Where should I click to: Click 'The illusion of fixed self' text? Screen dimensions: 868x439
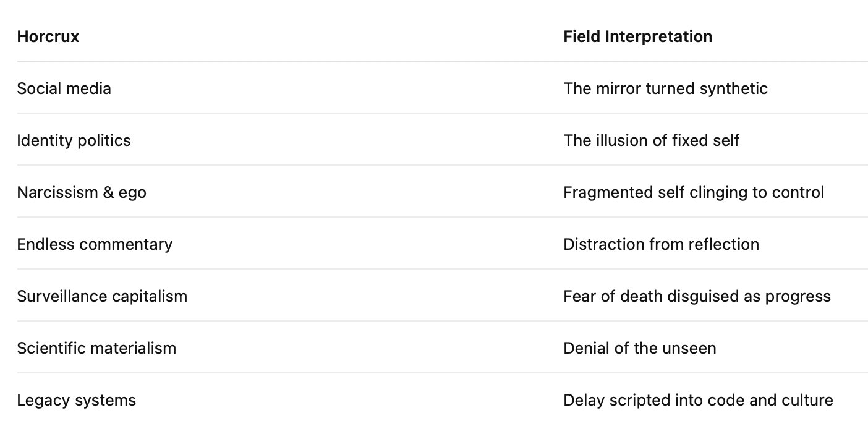click(x=651, y=140)
